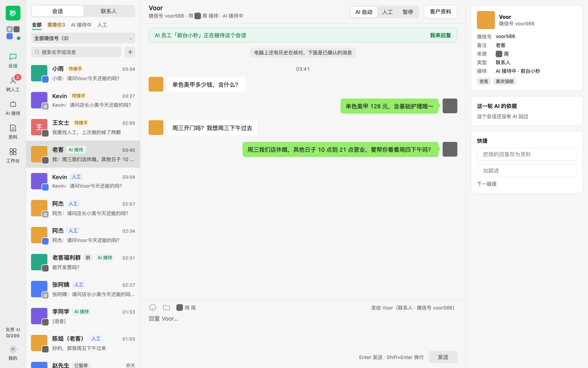Open the 工作台 grid icon
588x368 pixels.
(13, 156)
